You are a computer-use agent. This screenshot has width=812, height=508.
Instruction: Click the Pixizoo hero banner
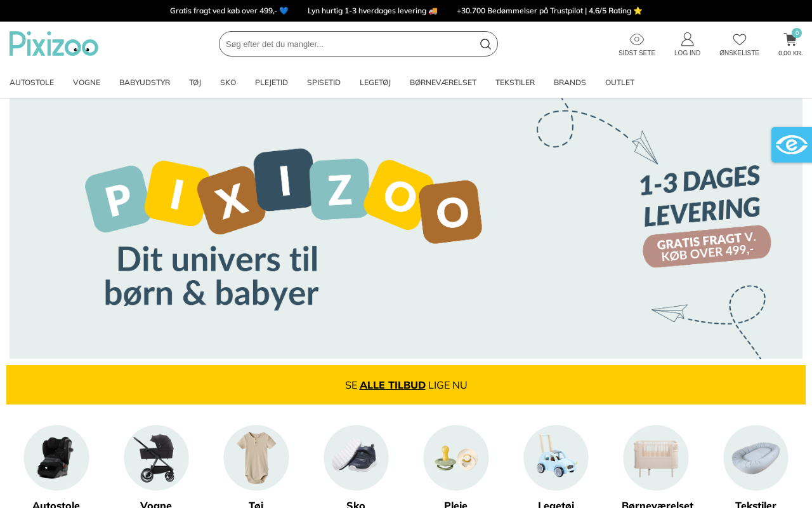[x=406, y=229]
